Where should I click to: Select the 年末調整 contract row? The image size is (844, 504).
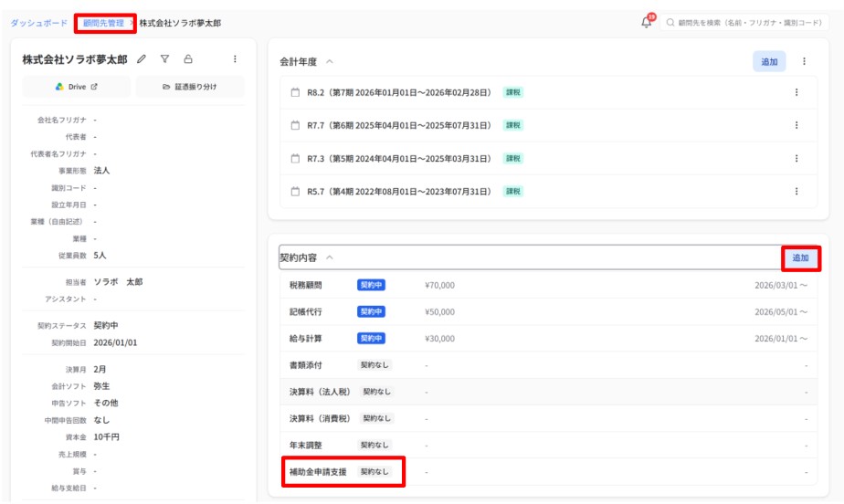(548, 445)
